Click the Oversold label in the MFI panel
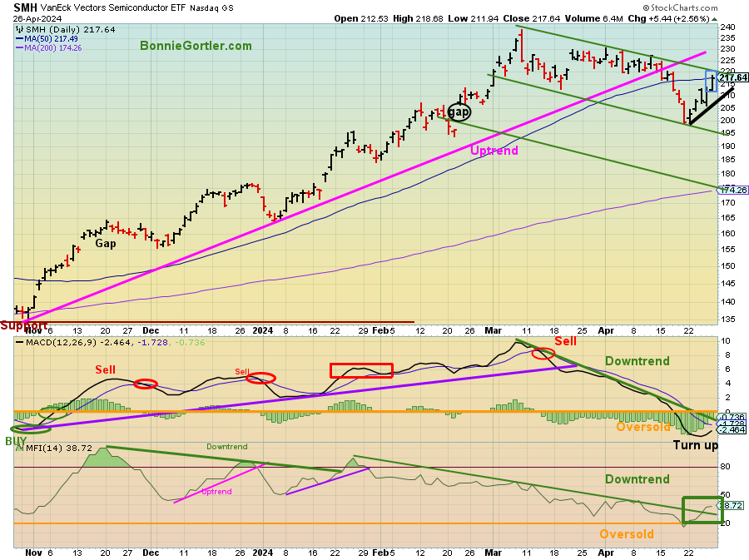 pos(627,534)
